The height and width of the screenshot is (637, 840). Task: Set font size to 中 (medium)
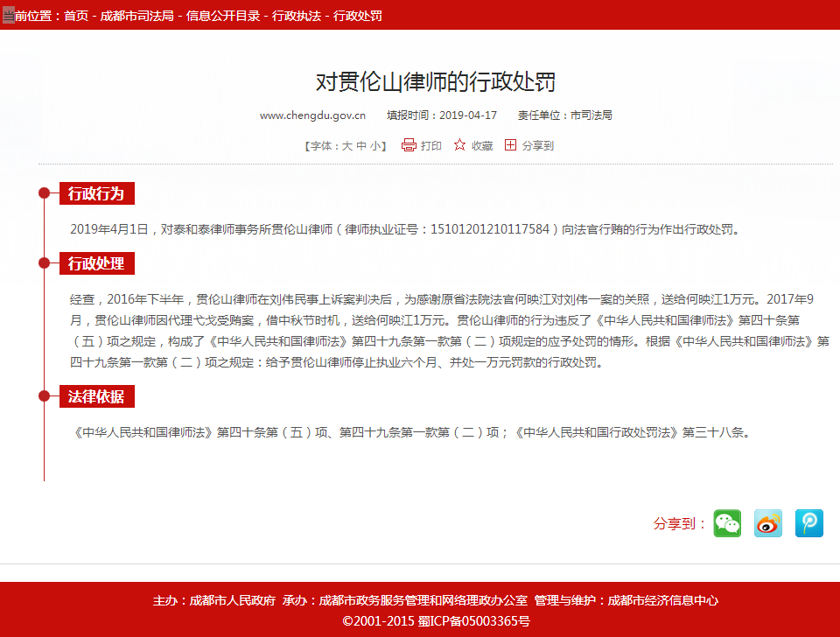coord(361,146)
